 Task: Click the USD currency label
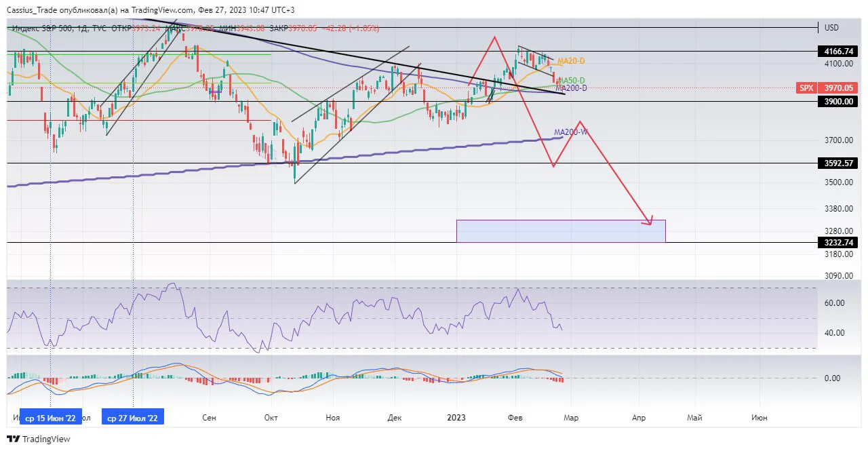pos(831,28)
